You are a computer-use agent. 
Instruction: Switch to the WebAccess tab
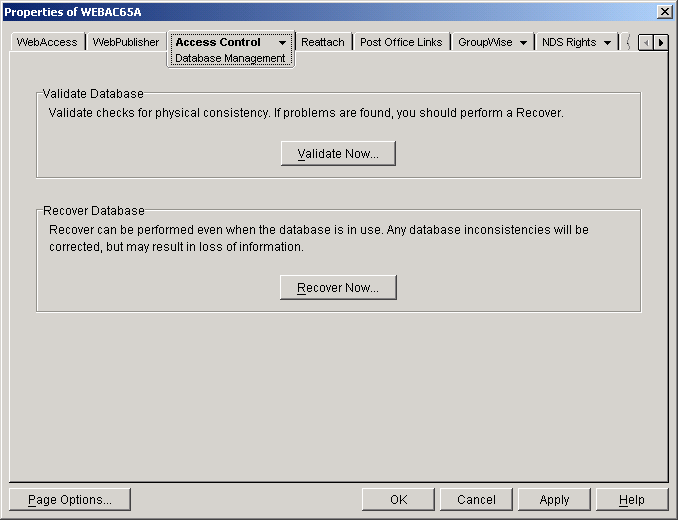(47, 42)
